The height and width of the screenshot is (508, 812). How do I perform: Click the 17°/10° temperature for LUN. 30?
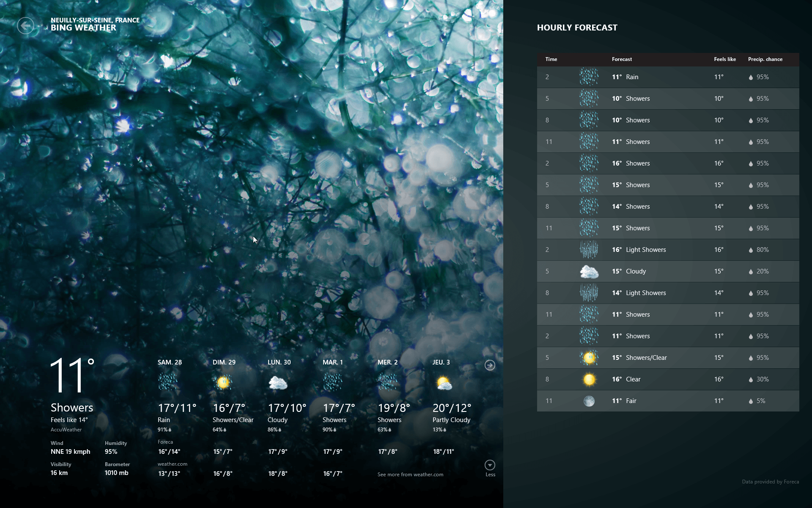click(287, 408)
